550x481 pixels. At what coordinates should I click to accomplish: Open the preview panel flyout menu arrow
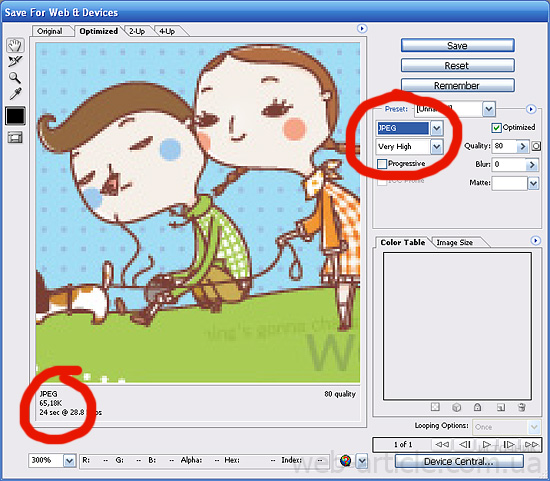pyautogui.click(x=362, y=28)
